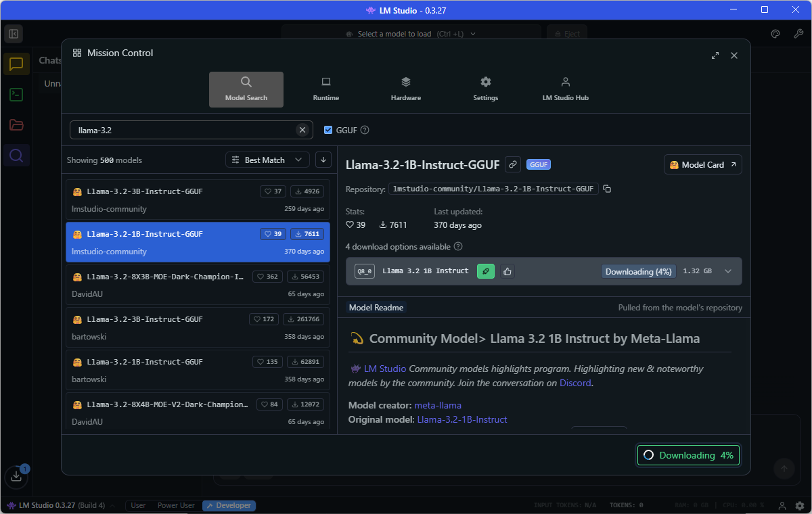Copy the repository name with the copy icon
812x514 pixels.
pyautogui.click(x=607, y=189)
